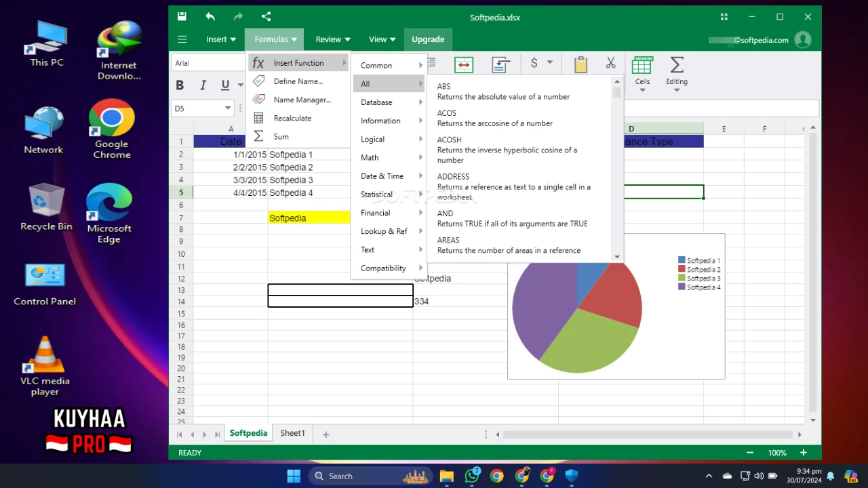This screenshot has height=488, width=868.
Task: Click the function list scroll down arrow
Action: pos(617,257)
